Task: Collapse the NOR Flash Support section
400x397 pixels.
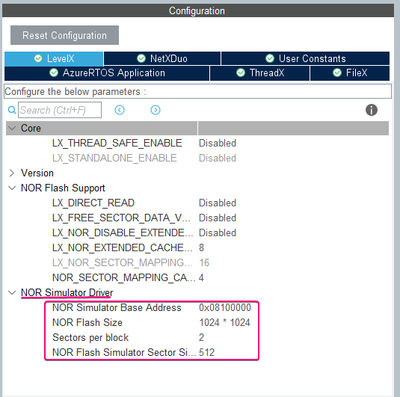Action: (12, 188)
